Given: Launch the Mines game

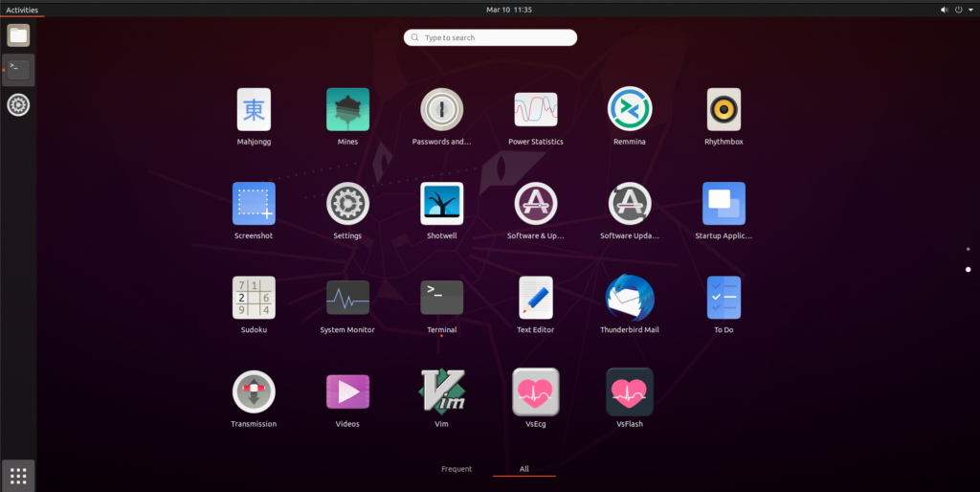Looking at the screenshot, I should 347,110.
